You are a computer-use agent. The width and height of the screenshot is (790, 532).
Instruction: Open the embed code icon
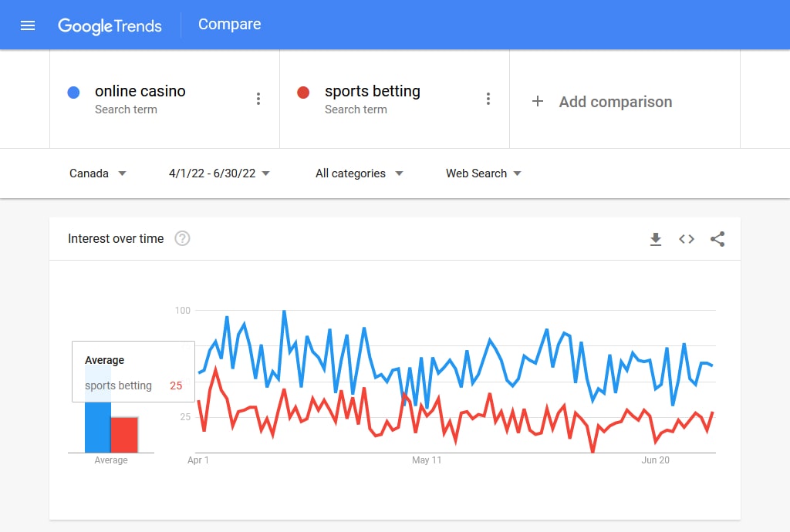(686, 239)
